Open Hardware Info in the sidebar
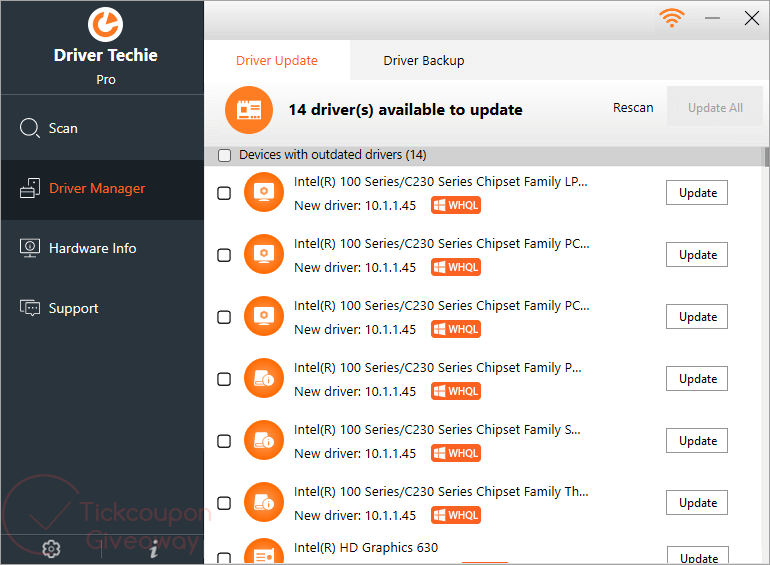Viewport: 770px width, 565px height. [102, 248]
